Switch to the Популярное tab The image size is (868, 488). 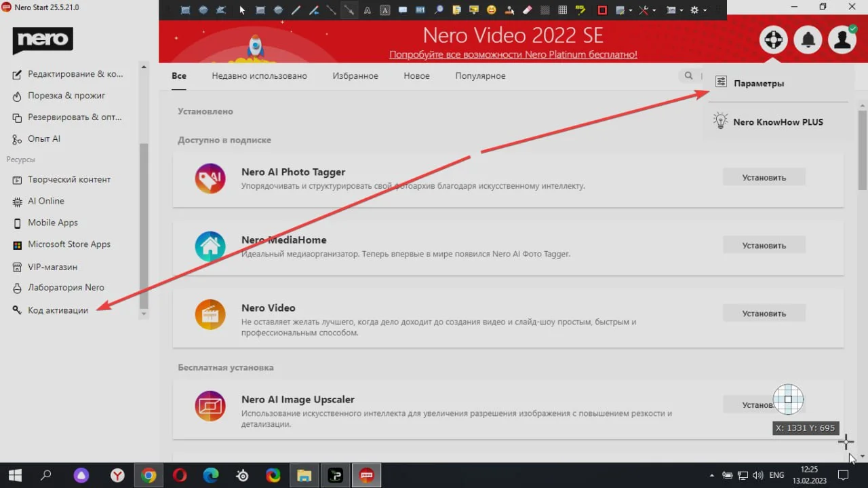480,76
